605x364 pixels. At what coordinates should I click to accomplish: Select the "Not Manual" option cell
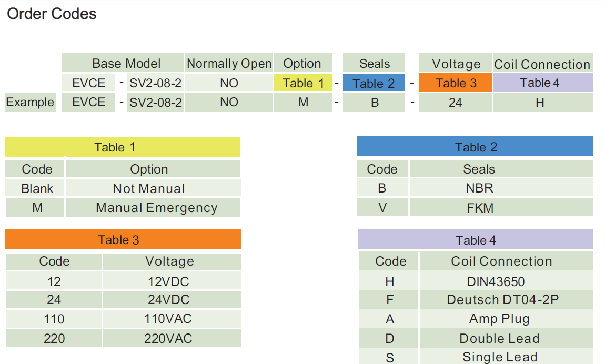pyautogui.click(x=149, y=188)
